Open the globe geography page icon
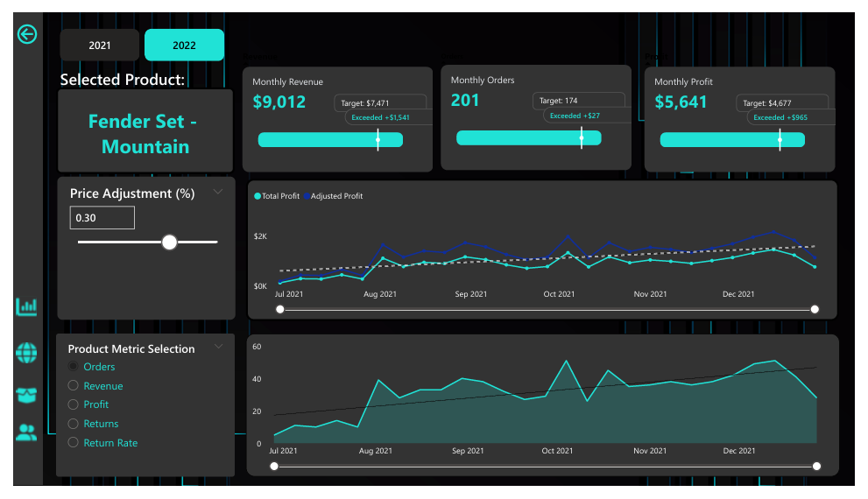868x499 pixels. click(x=27, y=353)
